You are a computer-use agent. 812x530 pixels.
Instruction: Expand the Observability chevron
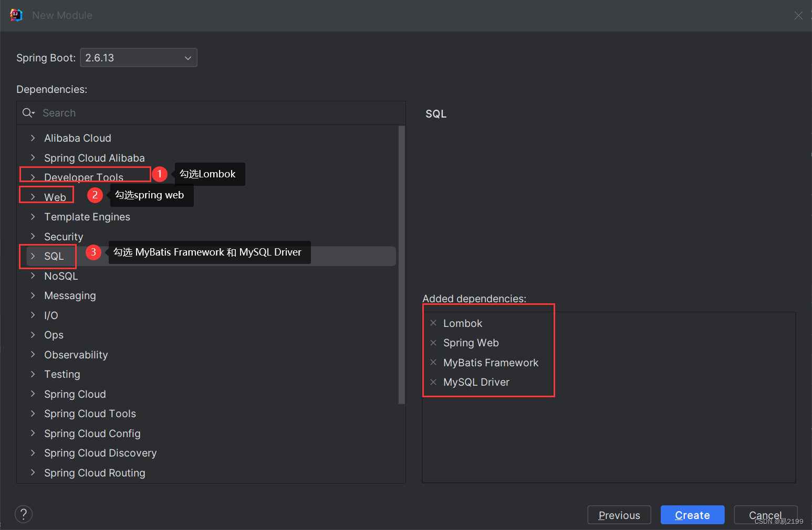[33, 354]
